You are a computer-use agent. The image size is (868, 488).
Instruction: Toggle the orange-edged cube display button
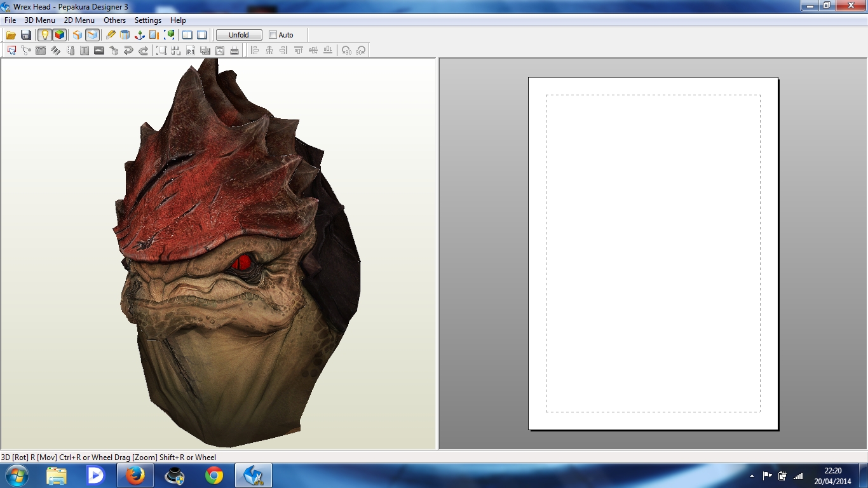pyautogui.click(x=78, y=35)
